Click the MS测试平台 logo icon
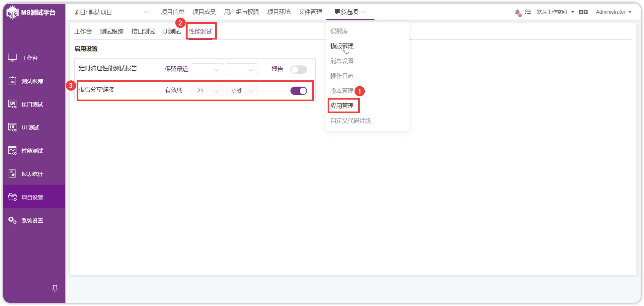 pyautogui.click(x=13, y=13)
